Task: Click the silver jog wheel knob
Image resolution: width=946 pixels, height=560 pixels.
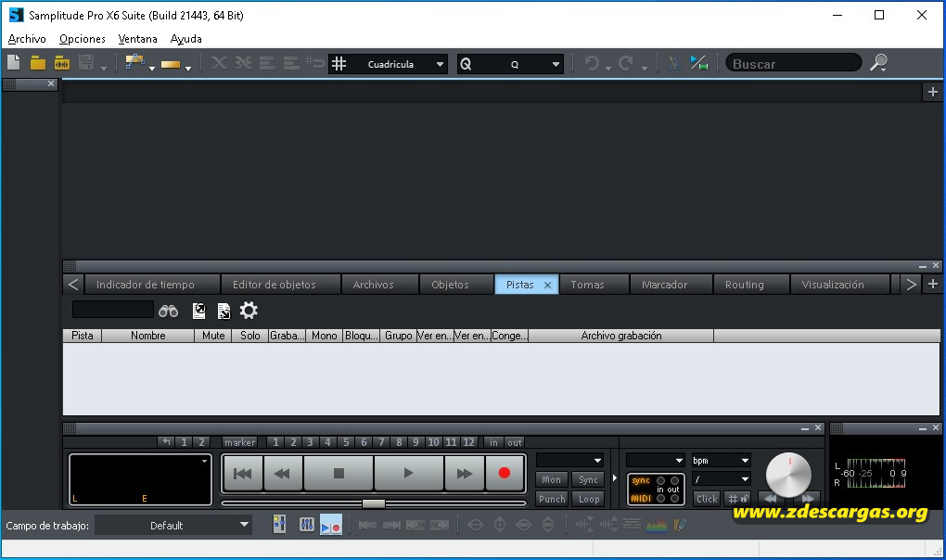Action: coord(788,475)
